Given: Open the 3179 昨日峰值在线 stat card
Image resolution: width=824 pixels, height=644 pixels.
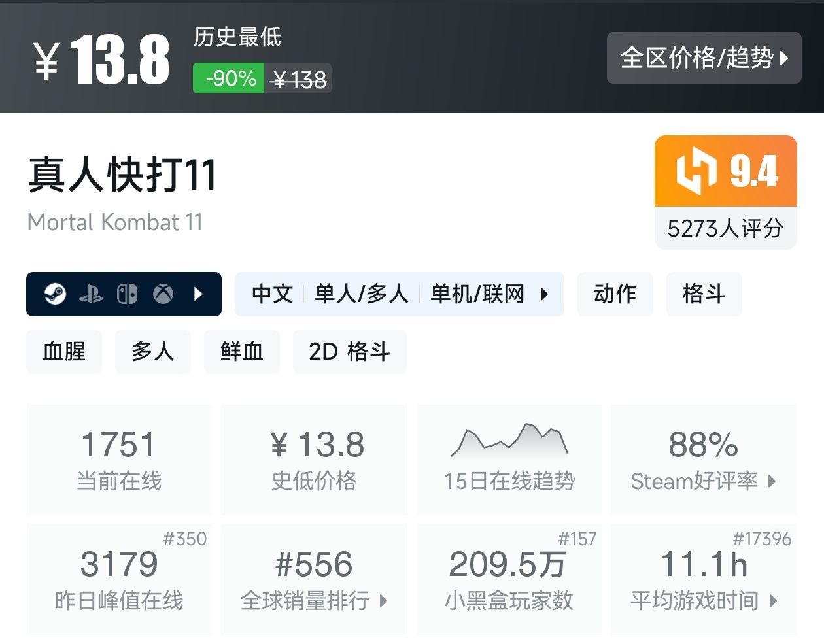Looking at the screenshot, I should click(119, 579).
